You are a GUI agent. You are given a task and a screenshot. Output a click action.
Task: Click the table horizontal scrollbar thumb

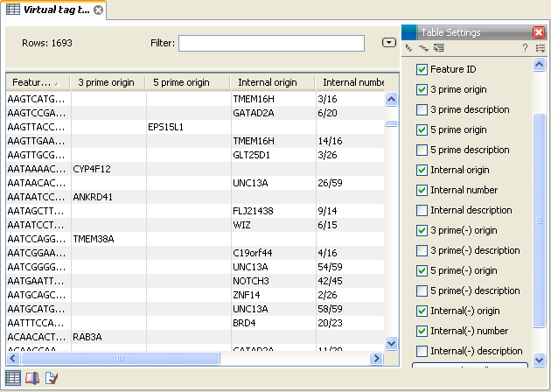coord(121,358)
